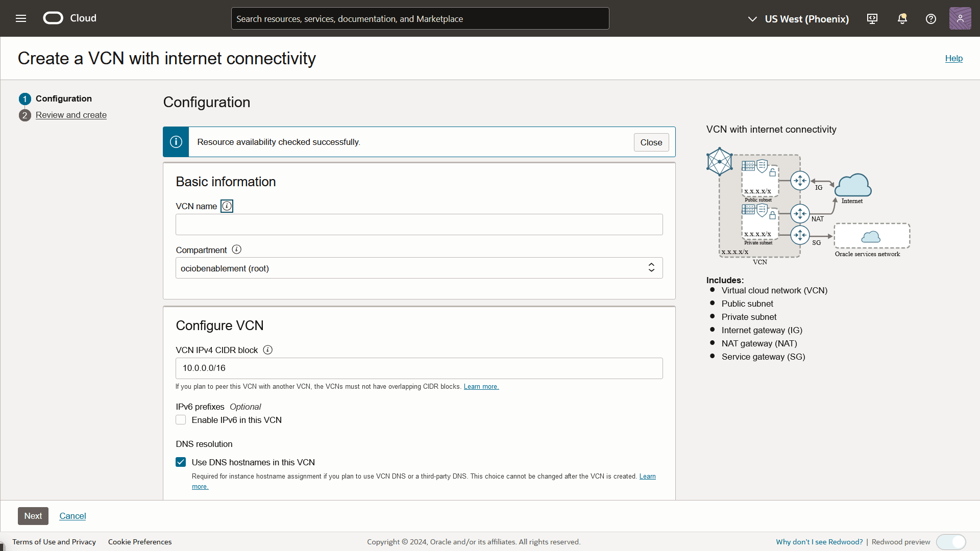
Task: Open the Cloud Shell developer tools icon
Action: [x=872, y=19]
